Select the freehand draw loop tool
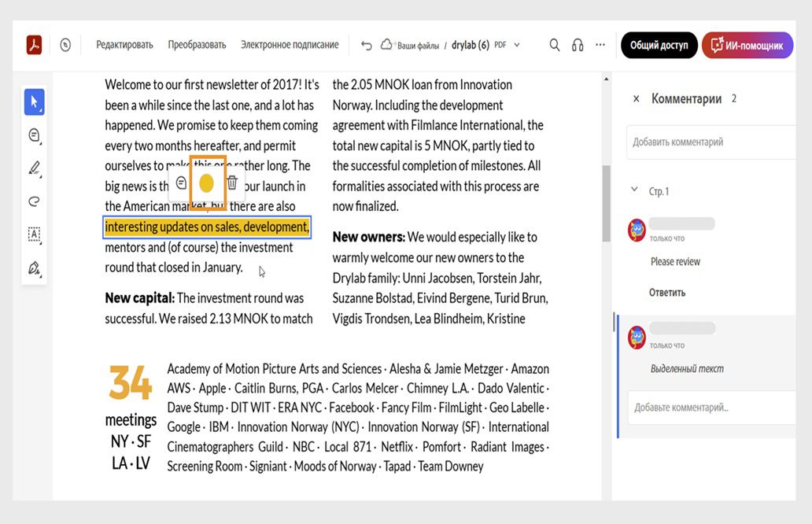The height and width of the screenshot is (524, 812). [34, 201]
